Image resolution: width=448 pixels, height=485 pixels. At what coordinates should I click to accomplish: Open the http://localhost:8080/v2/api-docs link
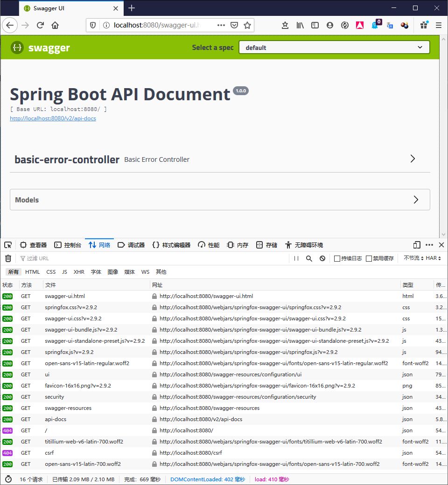[53, 118]
